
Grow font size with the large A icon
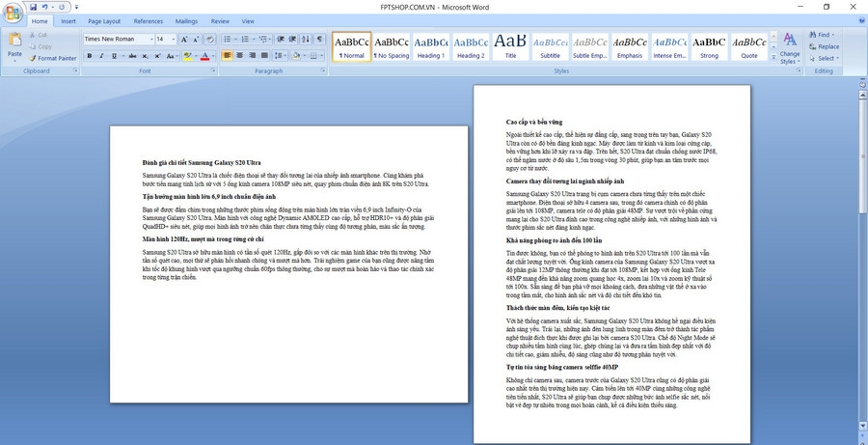pos(184,40)
